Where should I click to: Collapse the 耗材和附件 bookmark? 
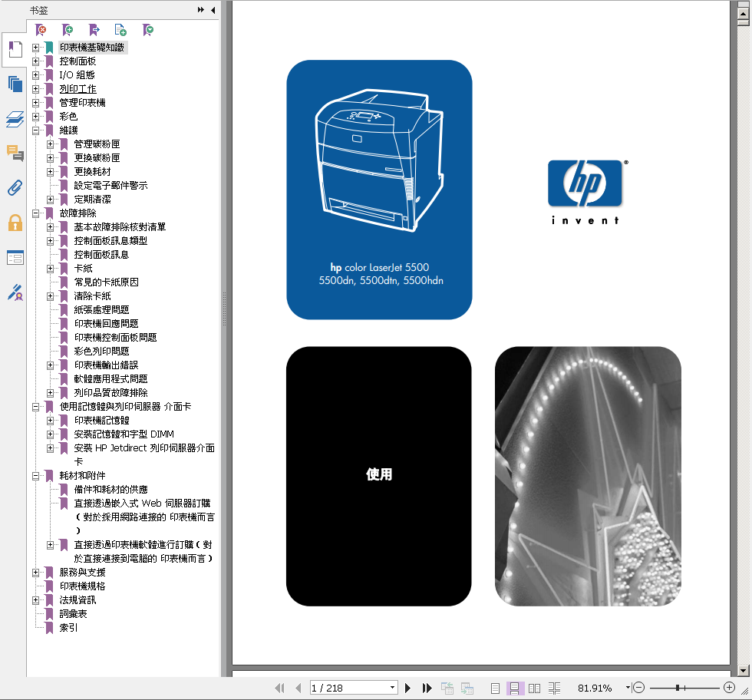[x=35, y=476]
